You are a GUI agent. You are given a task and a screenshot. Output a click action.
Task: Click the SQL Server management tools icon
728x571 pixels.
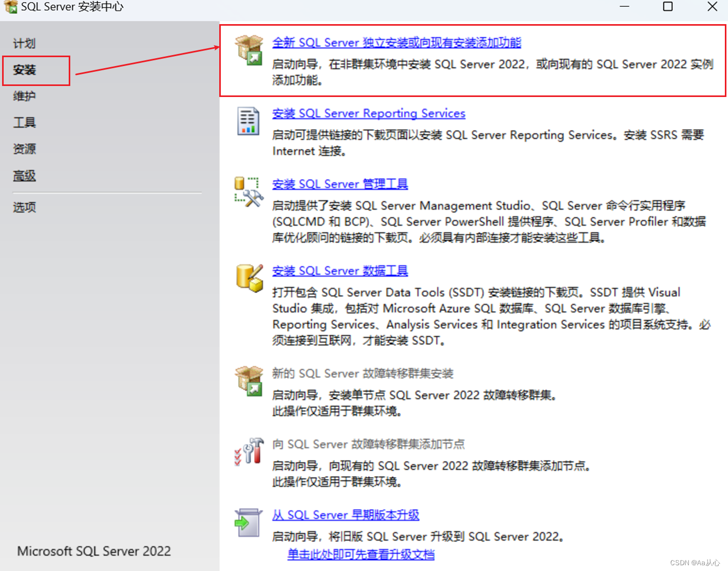(249, 192)
